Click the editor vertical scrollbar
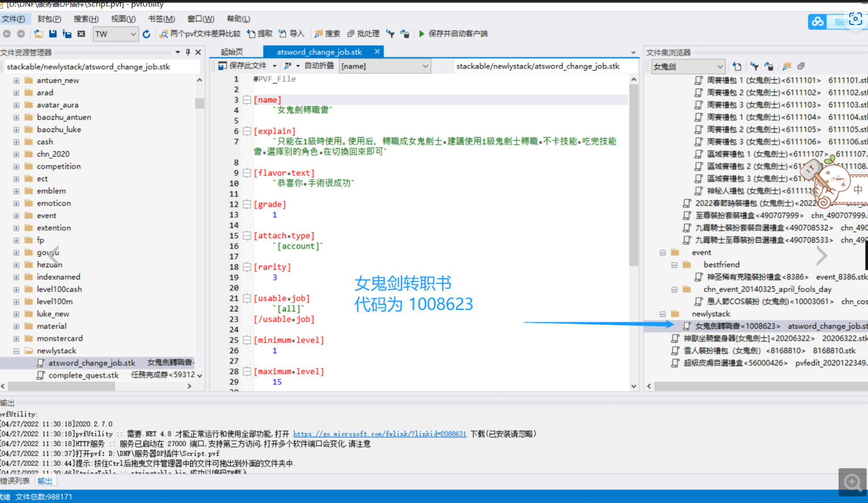The image size is (868, 503). click(634, 175)
